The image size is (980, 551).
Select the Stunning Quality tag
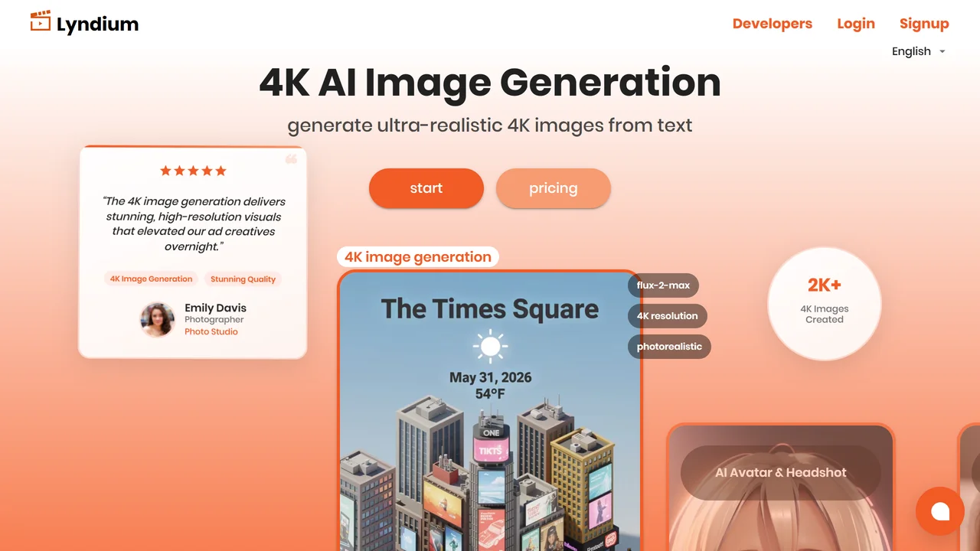point(243,279)
